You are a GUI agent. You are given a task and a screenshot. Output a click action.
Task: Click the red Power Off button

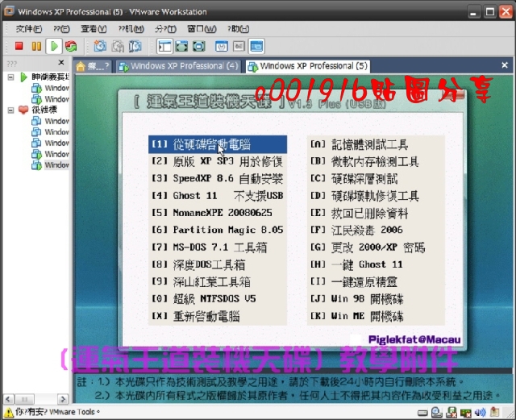pos(19,47)
